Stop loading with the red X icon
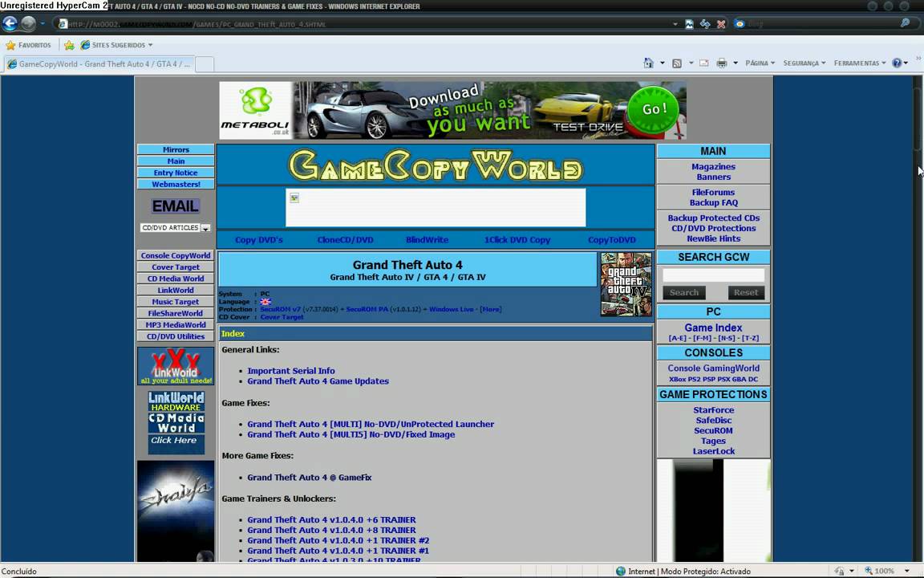 point(721,24)
